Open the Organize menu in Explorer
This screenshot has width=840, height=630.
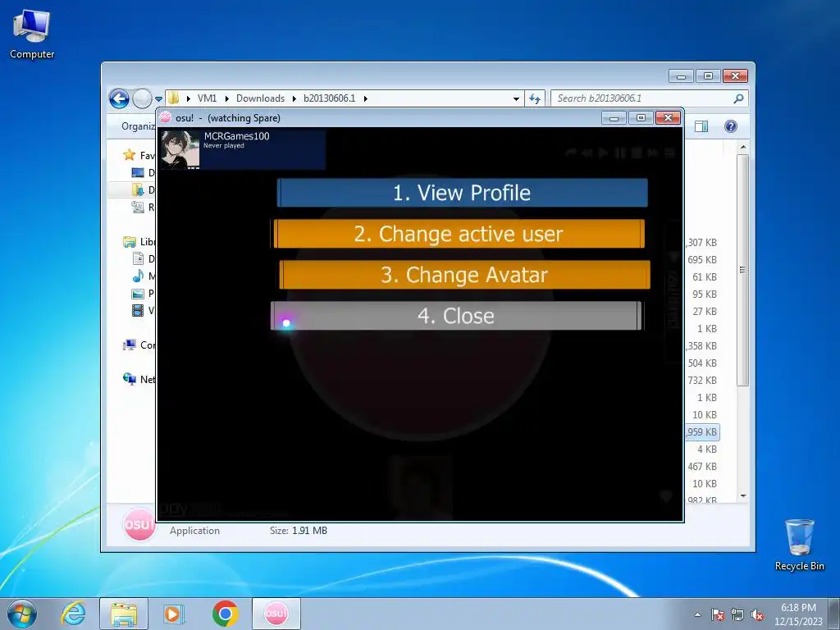click(x=138, y=126)
